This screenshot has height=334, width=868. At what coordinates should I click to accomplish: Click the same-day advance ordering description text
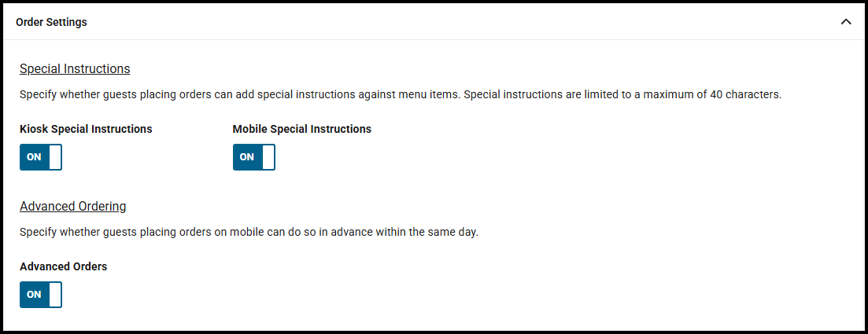pos(249,233)
